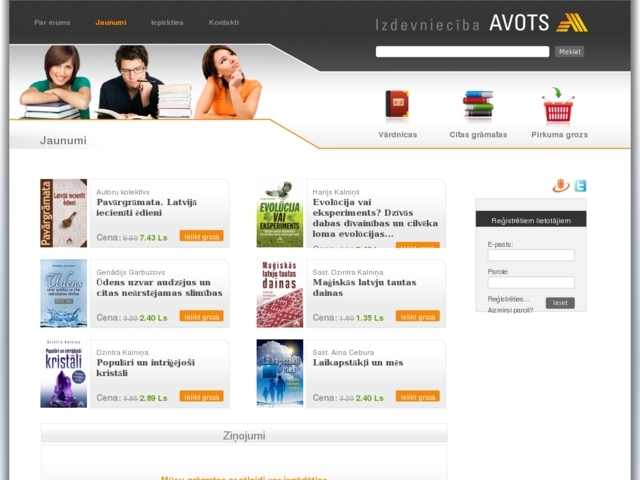Viewport: 640px width, 480px height.
Task: Click the orange draugiem social icon
Action: 561,185
